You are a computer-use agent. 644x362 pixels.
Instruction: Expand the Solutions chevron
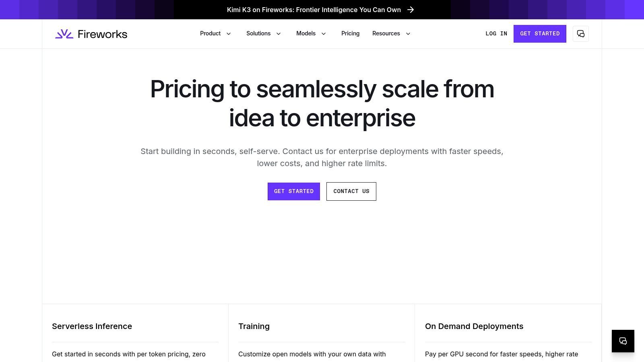[278, 34]
